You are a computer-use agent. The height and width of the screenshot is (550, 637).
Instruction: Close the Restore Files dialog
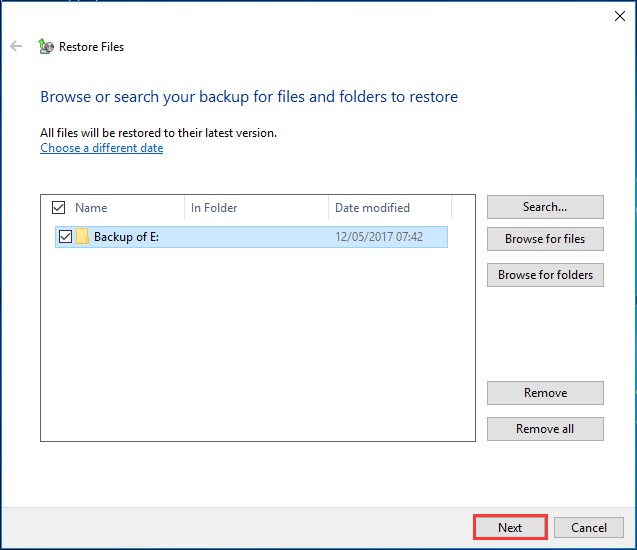coord(620,16)
